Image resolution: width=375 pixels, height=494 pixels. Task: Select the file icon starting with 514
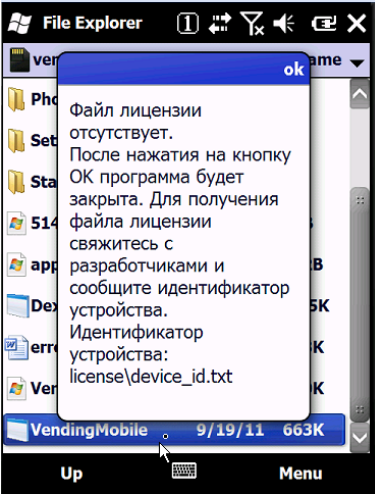17,223
